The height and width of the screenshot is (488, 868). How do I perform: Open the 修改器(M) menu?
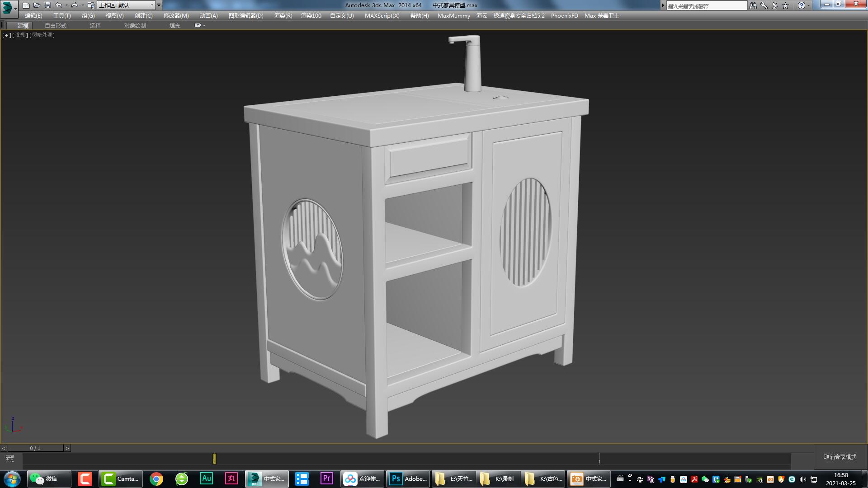click(176, 15)
